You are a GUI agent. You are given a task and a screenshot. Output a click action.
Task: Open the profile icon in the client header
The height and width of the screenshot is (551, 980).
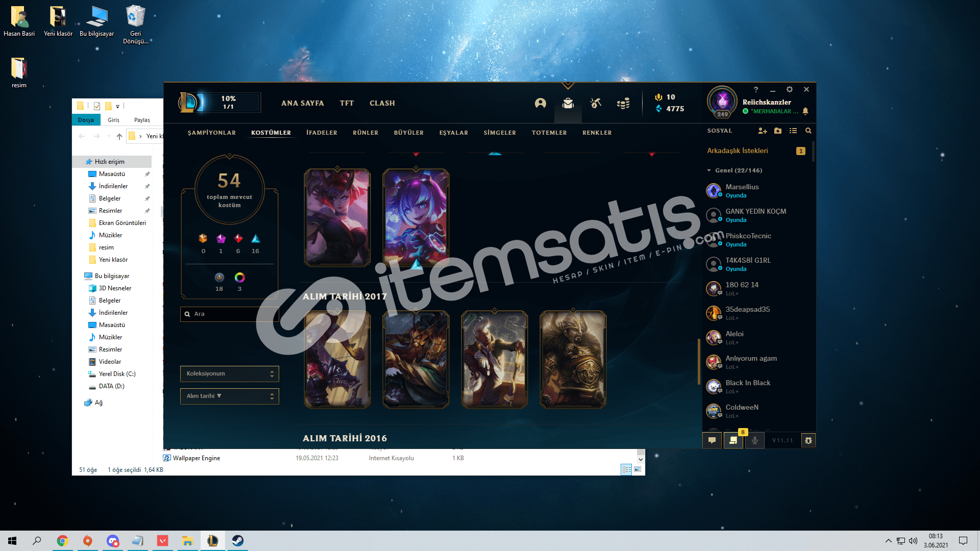point(541,103)
